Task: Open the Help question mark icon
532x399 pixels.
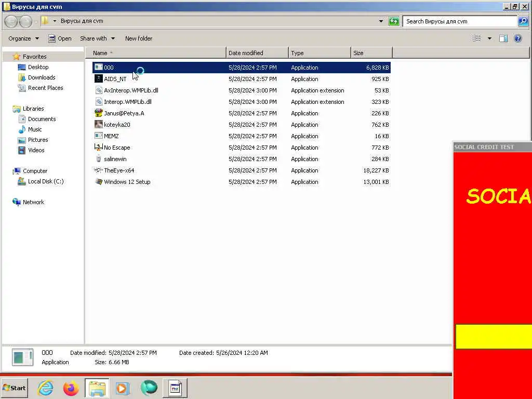Action: click(x=518, y=38)
